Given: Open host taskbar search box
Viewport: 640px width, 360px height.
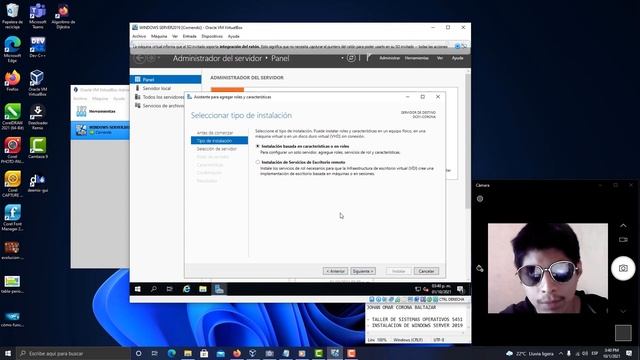Looking at the screenshot, I should (x=73, y=353).
